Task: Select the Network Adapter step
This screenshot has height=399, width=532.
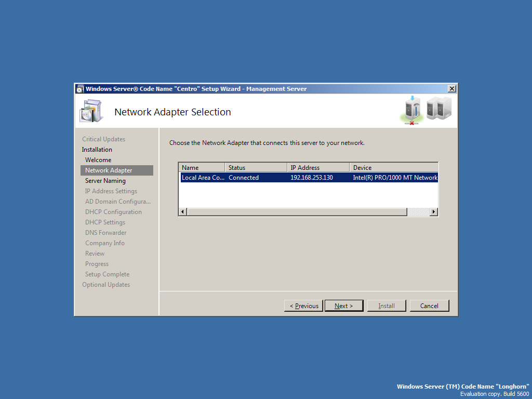Action: 117,170
